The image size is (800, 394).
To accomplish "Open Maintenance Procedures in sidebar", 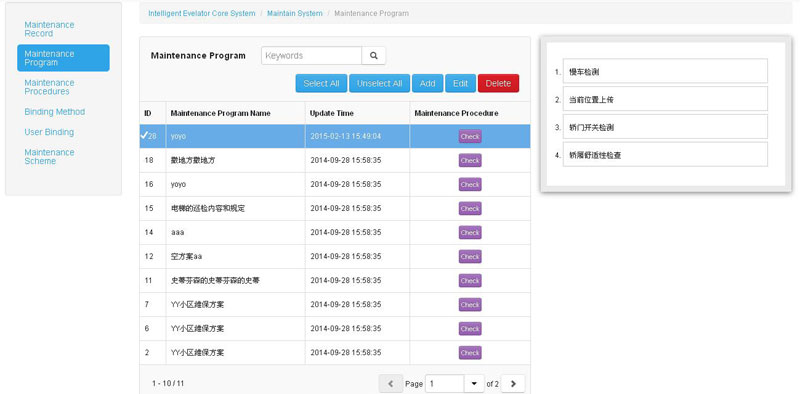I will click(x=49, y=87).
